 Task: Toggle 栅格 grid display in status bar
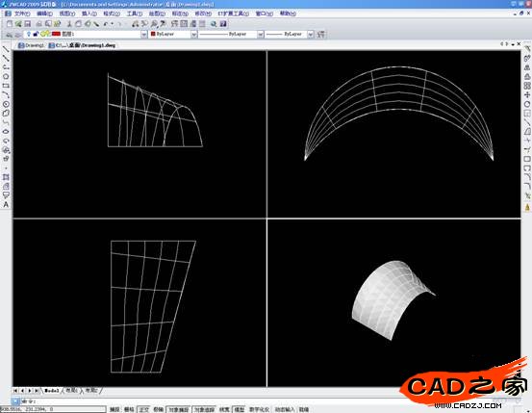pyautogui.click(x=129, y=409)
